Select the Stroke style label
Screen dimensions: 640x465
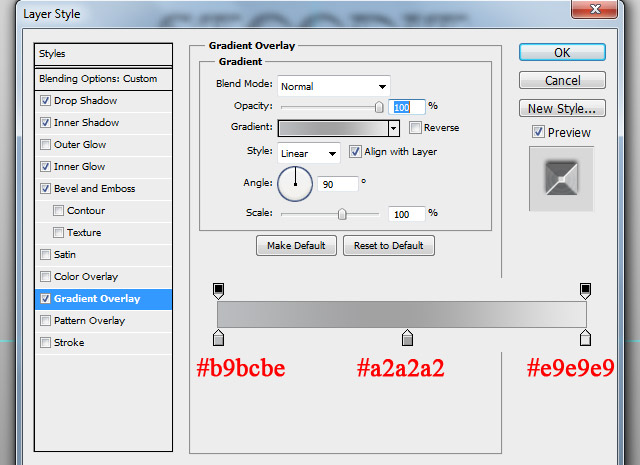(x=69, y=343)
